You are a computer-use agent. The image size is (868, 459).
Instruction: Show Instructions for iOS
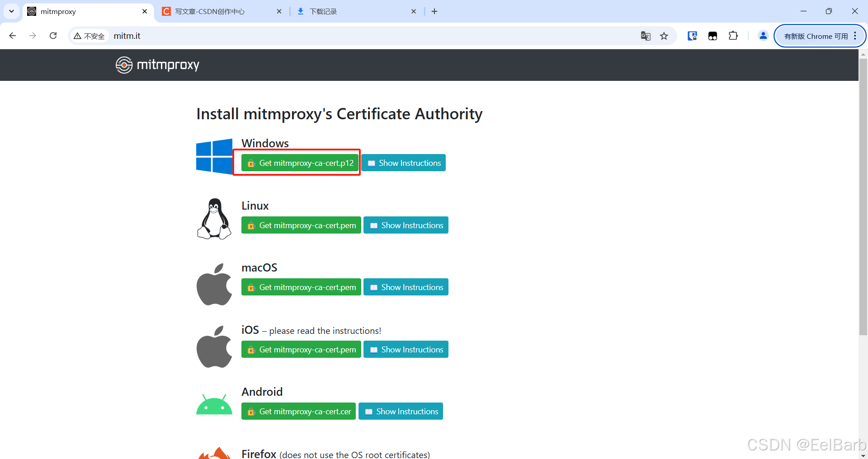pyautogui.click(x=406, y=349)
